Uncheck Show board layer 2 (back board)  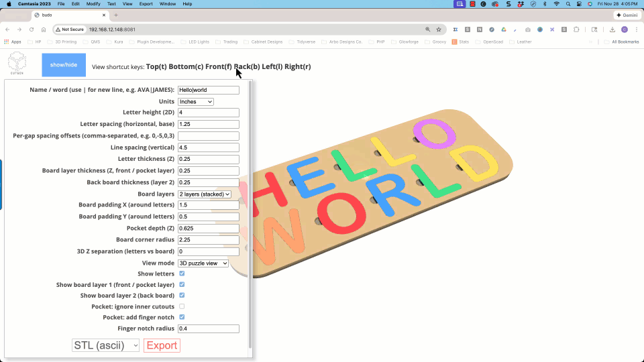[x=182, y=295]
